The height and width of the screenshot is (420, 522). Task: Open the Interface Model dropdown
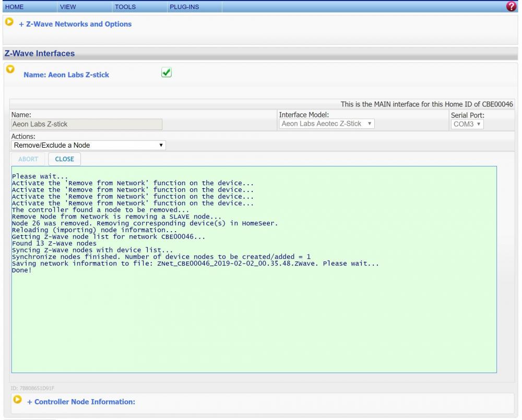pos(327,124)
